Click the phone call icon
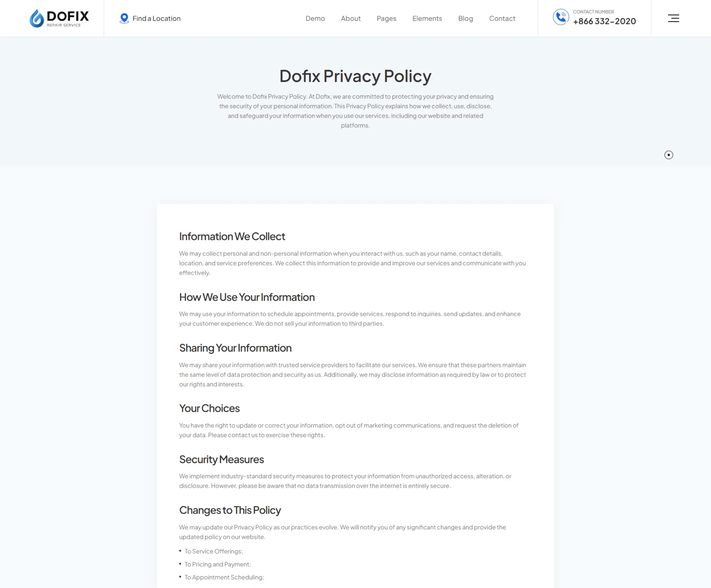 (x=561, y=17)
